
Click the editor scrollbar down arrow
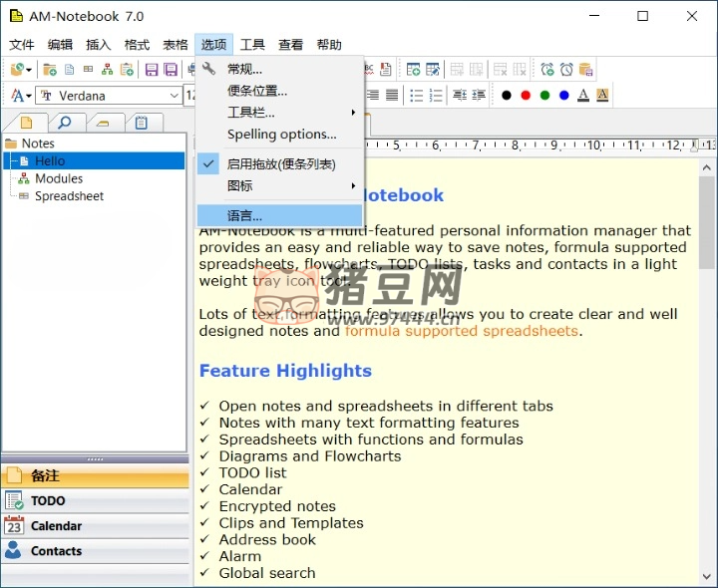click(x=707, y=577)
